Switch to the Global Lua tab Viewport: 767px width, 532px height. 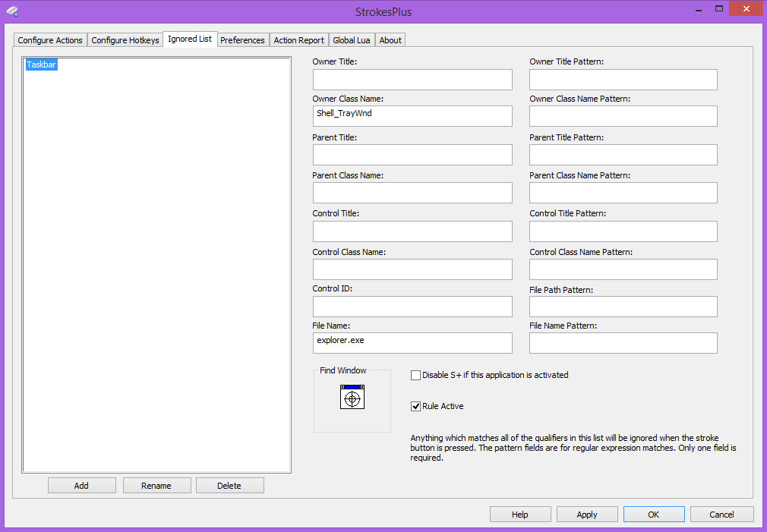[351, 40]
